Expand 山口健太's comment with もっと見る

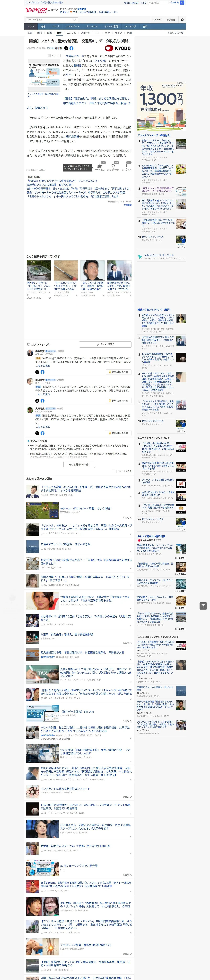44,394
